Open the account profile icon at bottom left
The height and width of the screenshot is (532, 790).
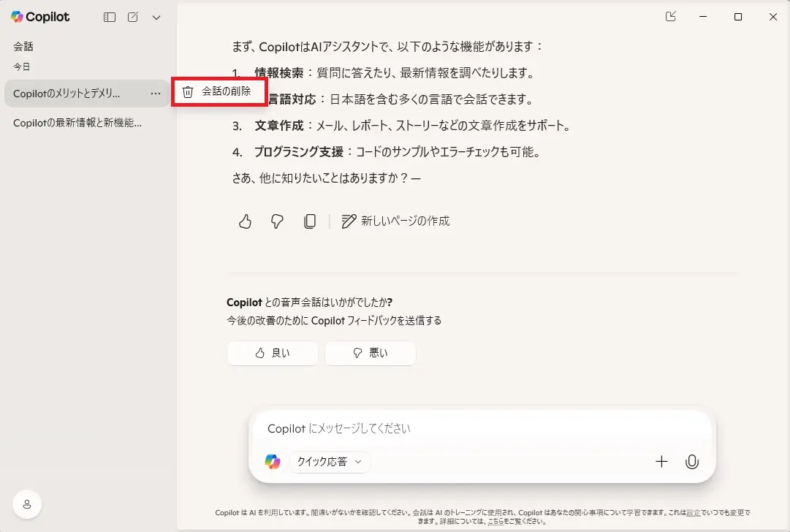click(x=27, y=504)
